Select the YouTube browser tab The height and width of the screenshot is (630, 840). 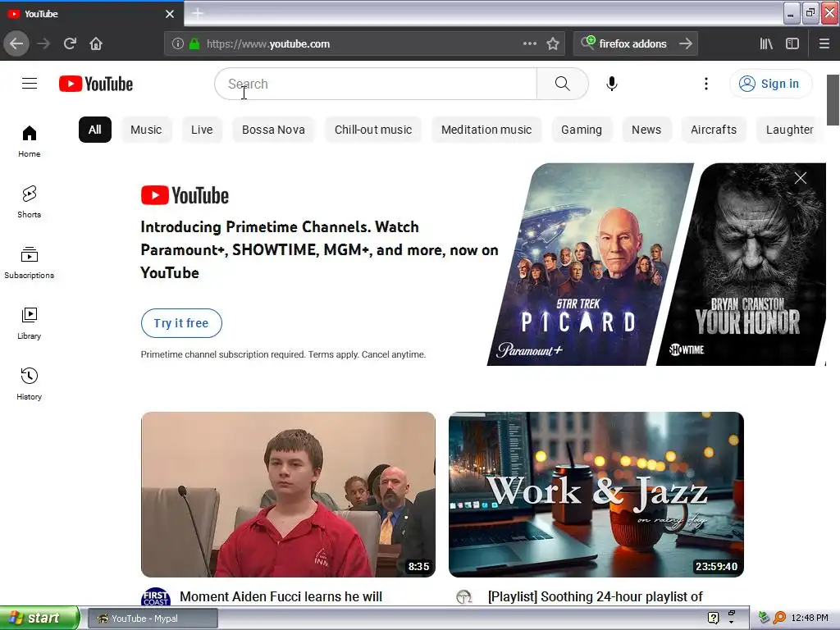(x=92, y=14)
